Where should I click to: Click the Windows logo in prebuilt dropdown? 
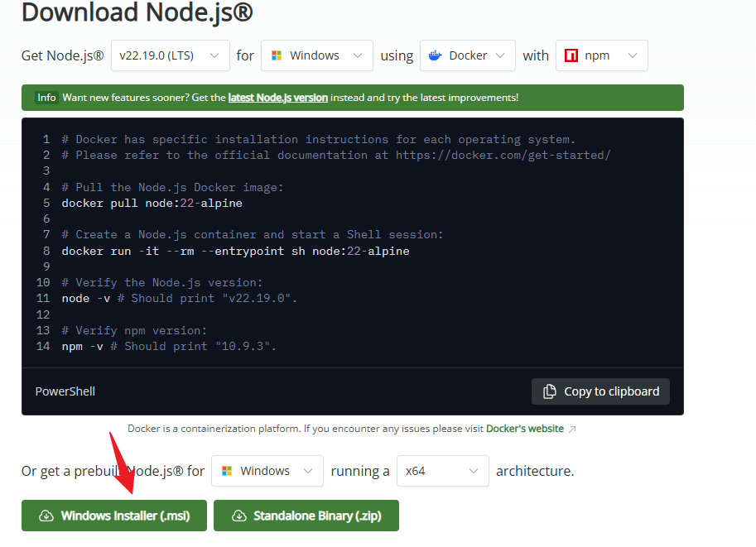(227, 471)
